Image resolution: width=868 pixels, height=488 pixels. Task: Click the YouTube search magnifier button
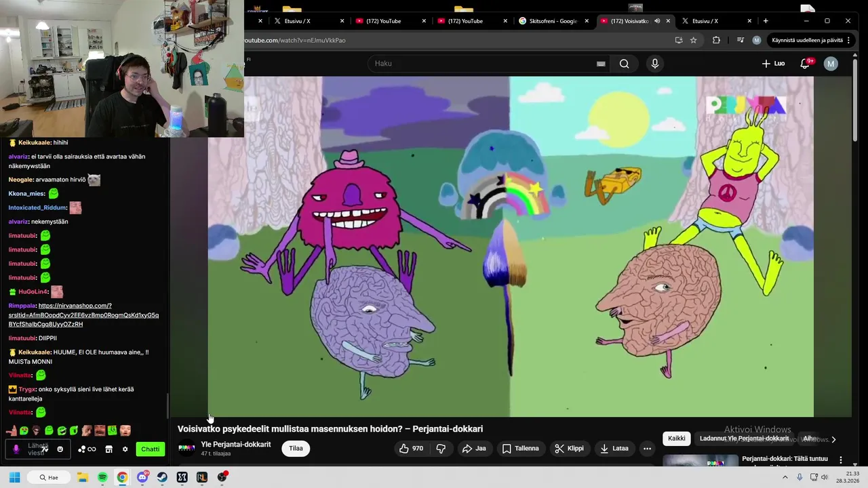(x=624, y=64)
